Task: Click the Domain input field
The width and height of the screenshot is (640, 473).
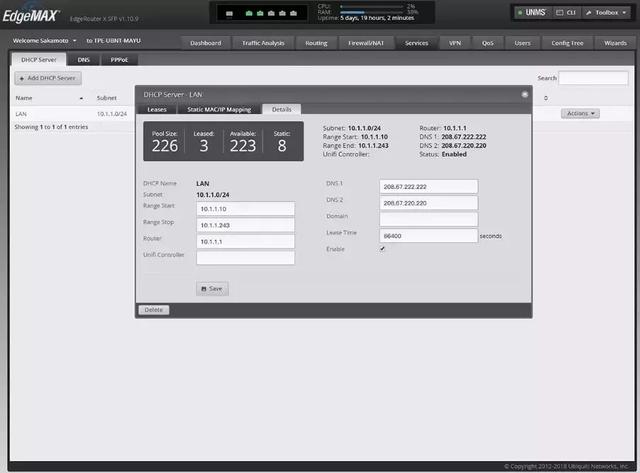Action: tap(429, 219)
